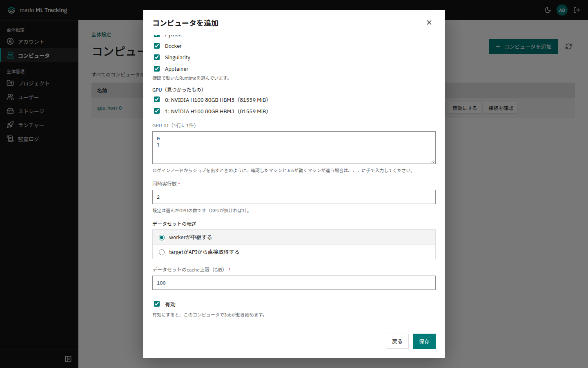This screenshot has height=368, width=588.
Task: Collapse the sidebar with the panel icon
Action: click(68, 359)
